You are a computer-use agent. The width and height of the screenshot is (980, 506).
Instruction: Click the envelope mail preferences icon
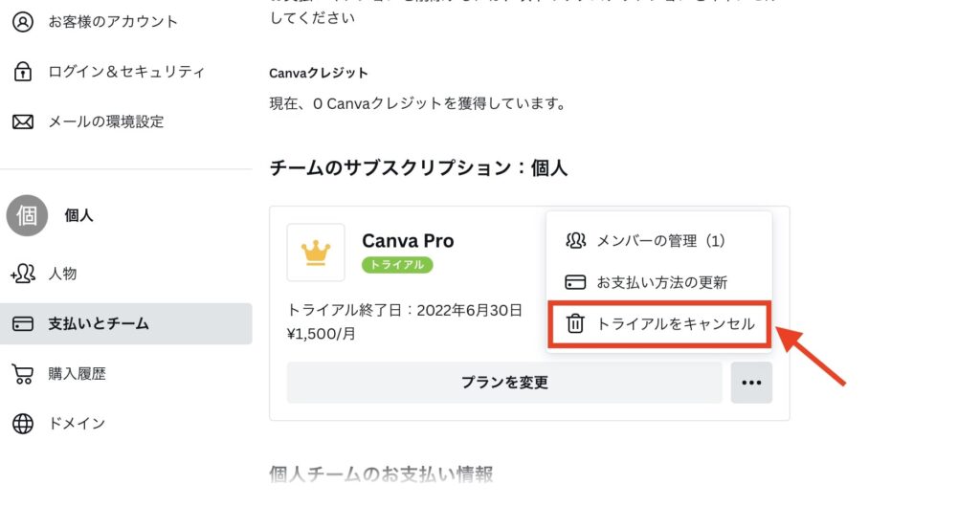(23, 121)
